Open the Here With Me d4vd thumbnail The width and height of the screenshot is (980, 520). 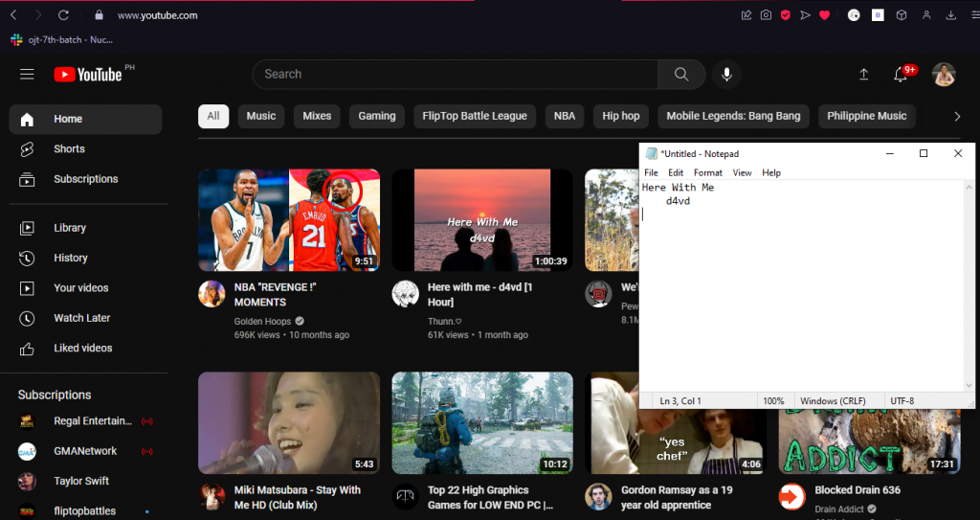[x=482, y=220]
